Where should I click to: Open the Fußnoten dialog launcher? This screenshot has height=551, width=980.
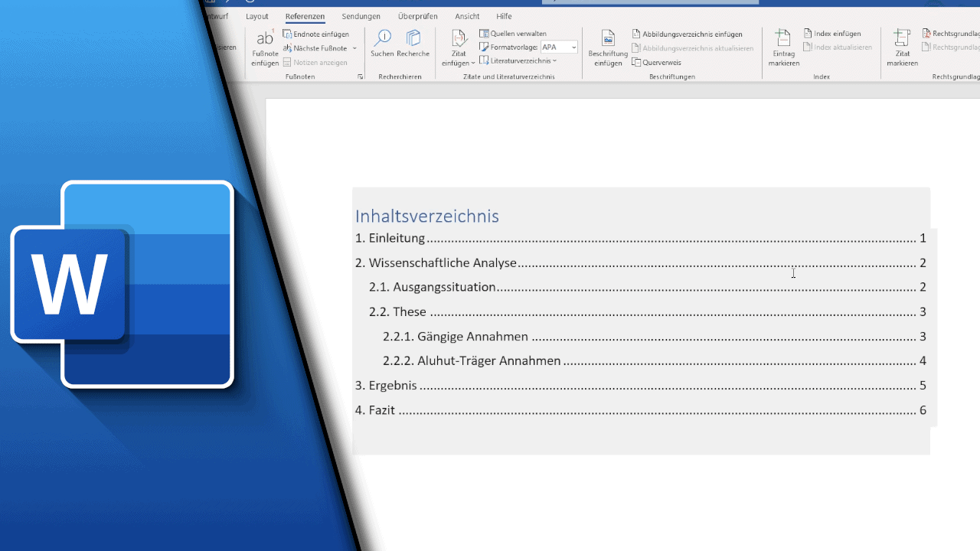click(x=361, y=77)
